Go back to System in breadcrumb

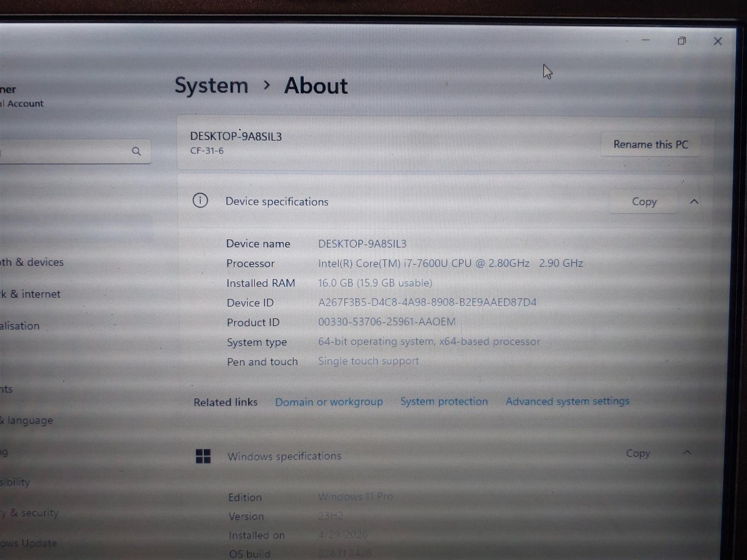211,86
